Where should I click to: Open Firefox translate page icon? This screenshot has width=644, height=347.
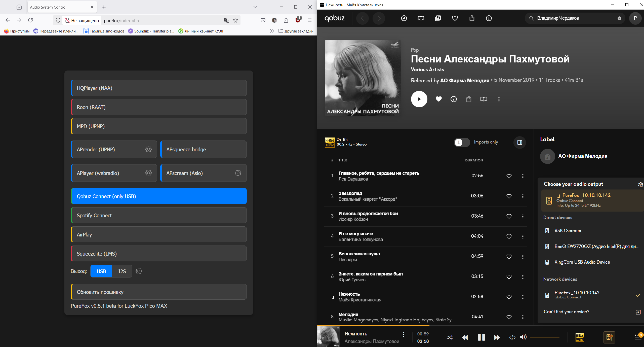[226, 20]
